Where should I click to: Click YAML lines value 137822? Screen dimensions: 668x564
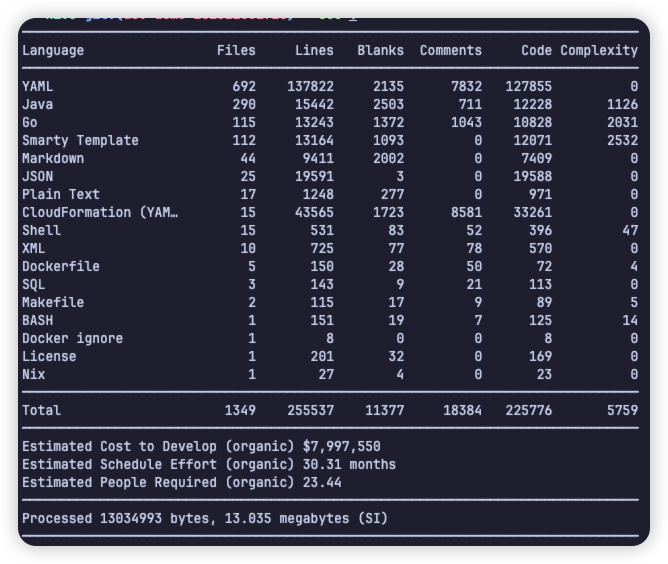click(x=311, y=86)
